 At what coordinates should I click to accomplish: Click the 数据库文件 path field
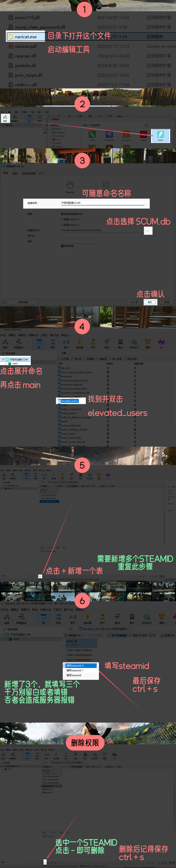[102, 230]
